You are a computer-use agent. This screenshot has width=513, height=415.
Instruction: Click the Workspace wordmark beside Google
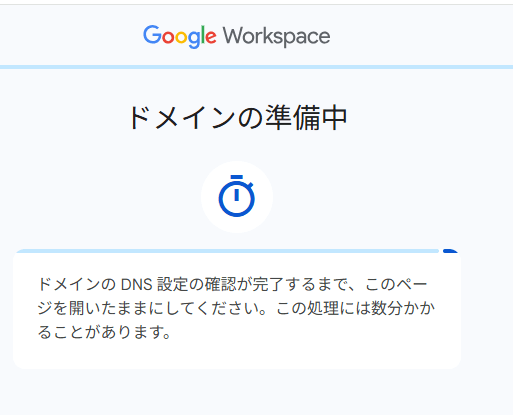277,36
